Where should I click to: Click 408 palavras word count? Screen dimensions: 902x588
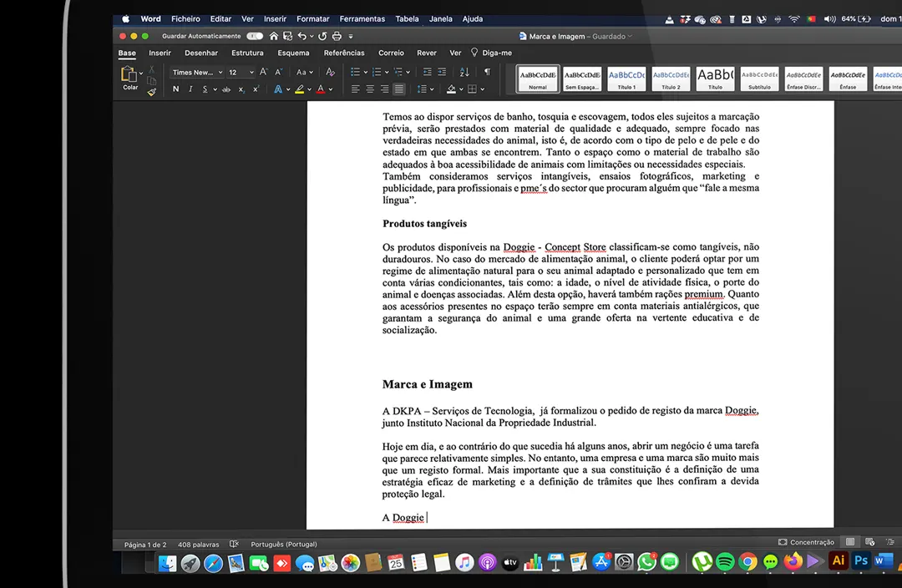tap(198, 545)
